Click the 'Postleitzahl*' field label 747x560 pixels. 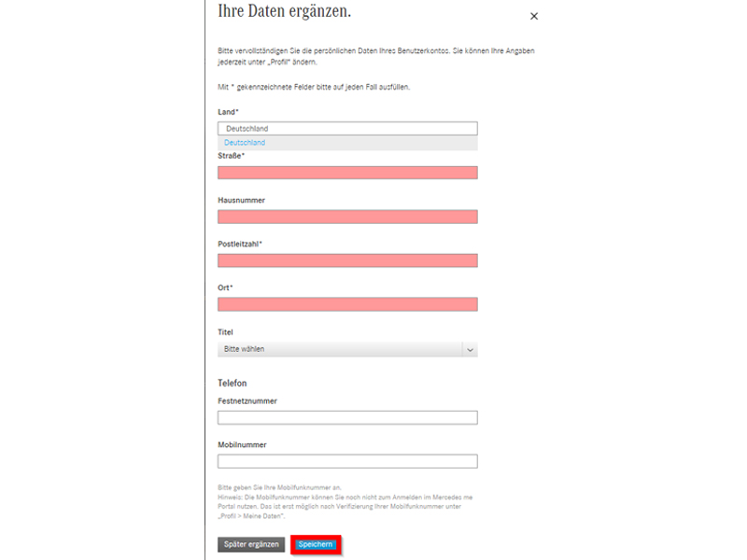click(x=240, y=244)
